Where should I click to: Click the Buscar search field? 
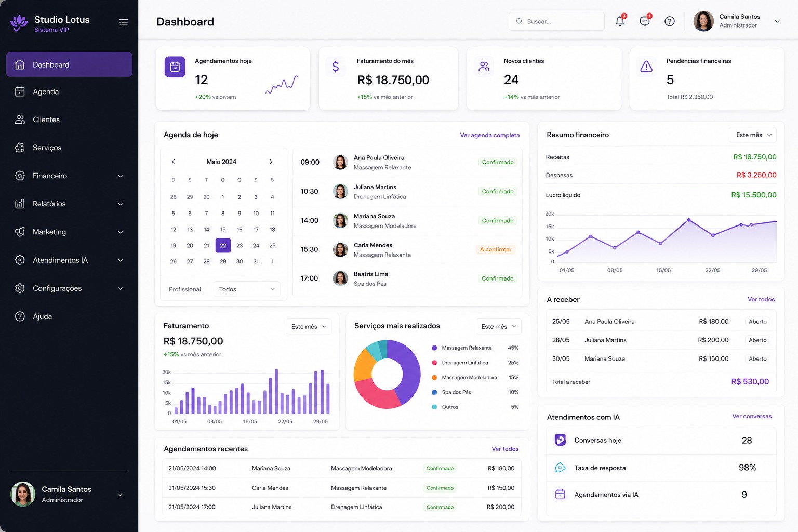556,21
